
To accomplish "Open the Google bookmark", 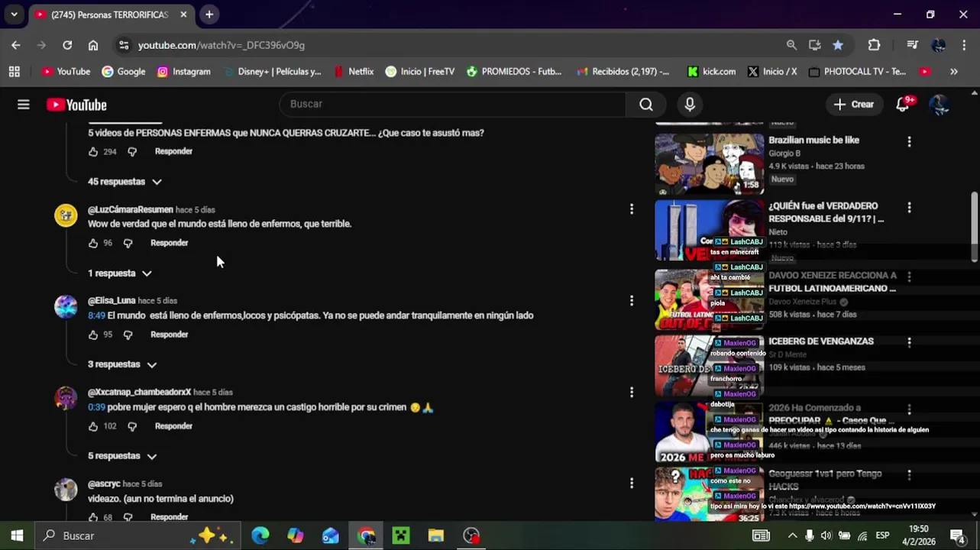I will coord(123,71).
